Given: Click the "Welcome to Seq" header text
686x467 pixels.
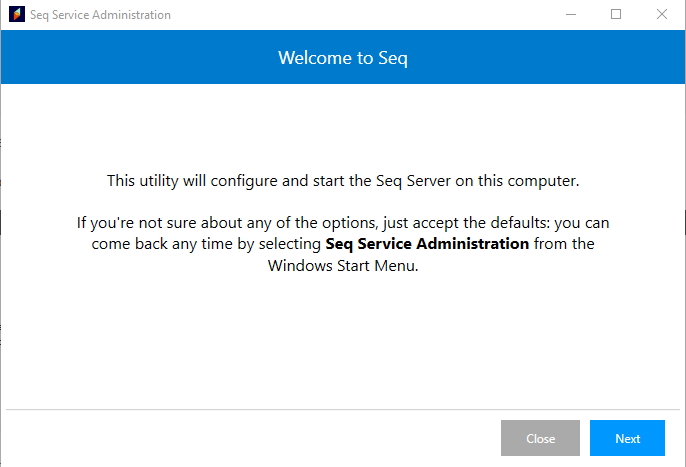Looking at the screenshot, I should [343, 58].
